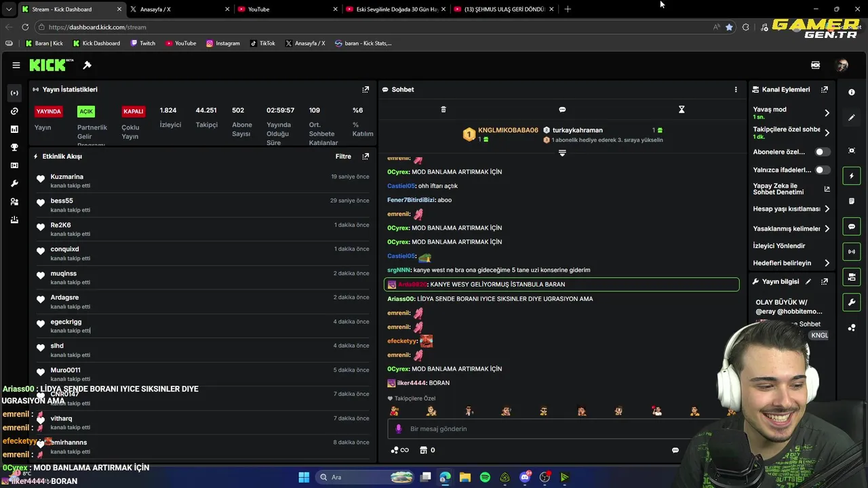Click the info icon in right sidebar
This screenshot has width=868, height=488.
click(x=852, y=92)
